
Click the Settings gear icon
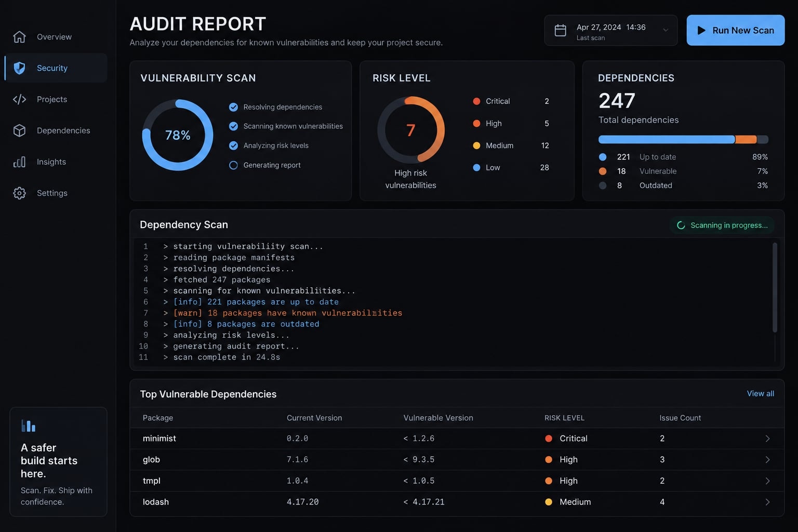pos(19,193)
